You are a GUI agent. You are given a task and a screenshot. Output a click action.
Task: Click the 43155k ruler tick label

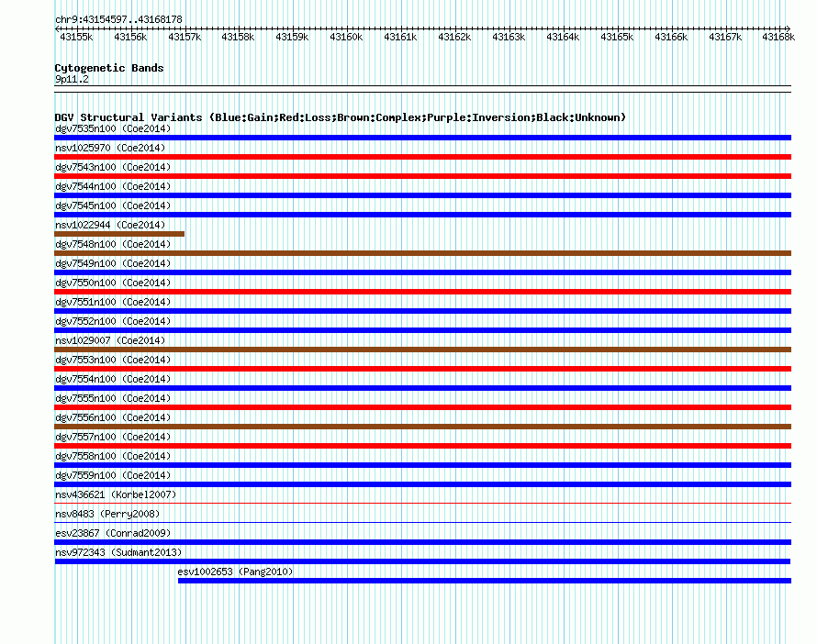click(76, 37)
